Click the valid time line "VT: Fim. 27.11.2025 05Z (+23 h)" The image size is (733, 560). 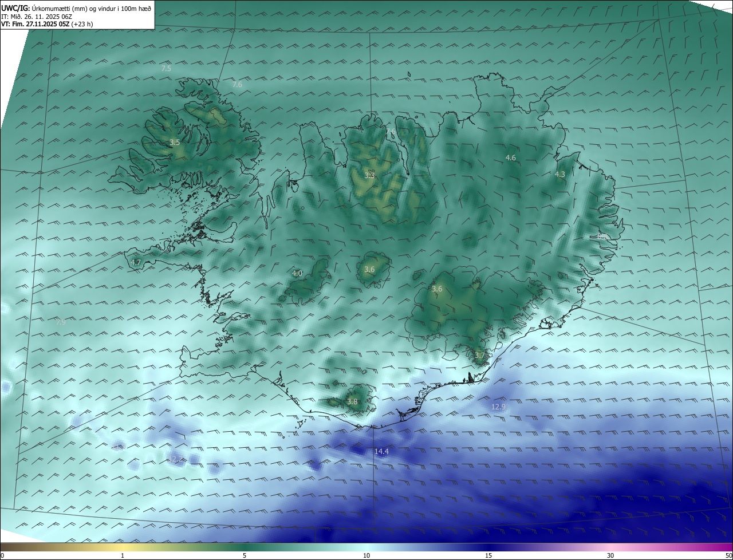pyautogui.click(x=47, y=24)
